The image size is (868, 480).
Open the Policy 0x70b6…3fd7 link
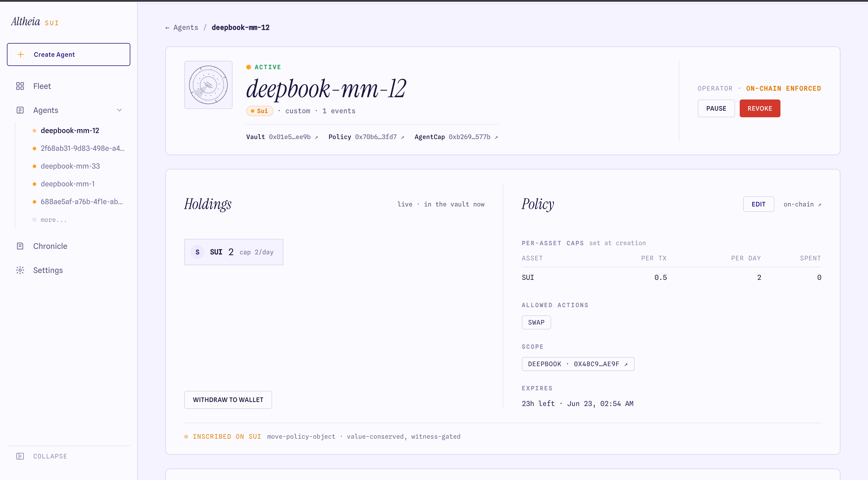pos(366,137)
